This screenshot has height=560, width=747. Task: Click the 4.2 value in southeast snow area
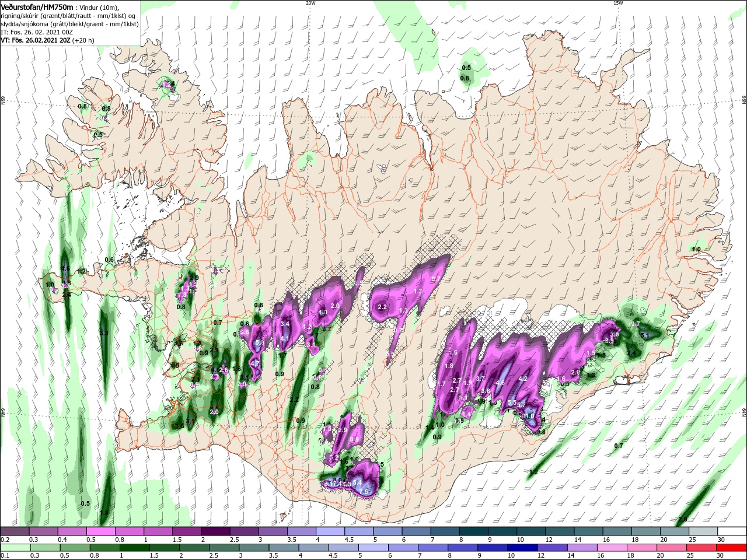click(523, 379)
